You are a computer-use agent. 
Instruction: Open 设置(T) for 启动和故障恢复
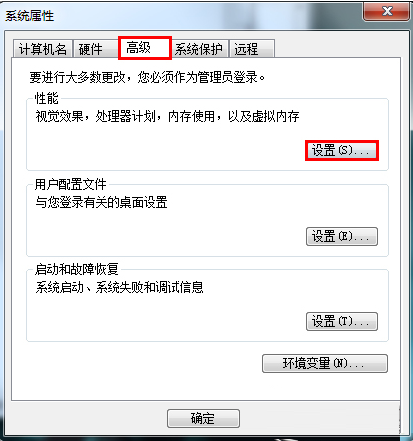tap(342, 321)
